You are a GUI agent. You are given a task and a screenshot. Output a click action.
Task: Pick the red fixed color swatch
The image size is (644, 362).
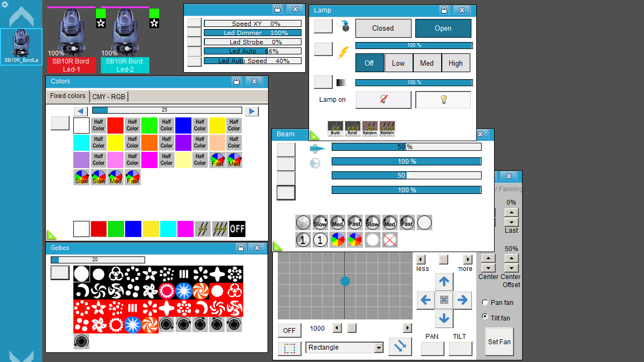[115, 126]
